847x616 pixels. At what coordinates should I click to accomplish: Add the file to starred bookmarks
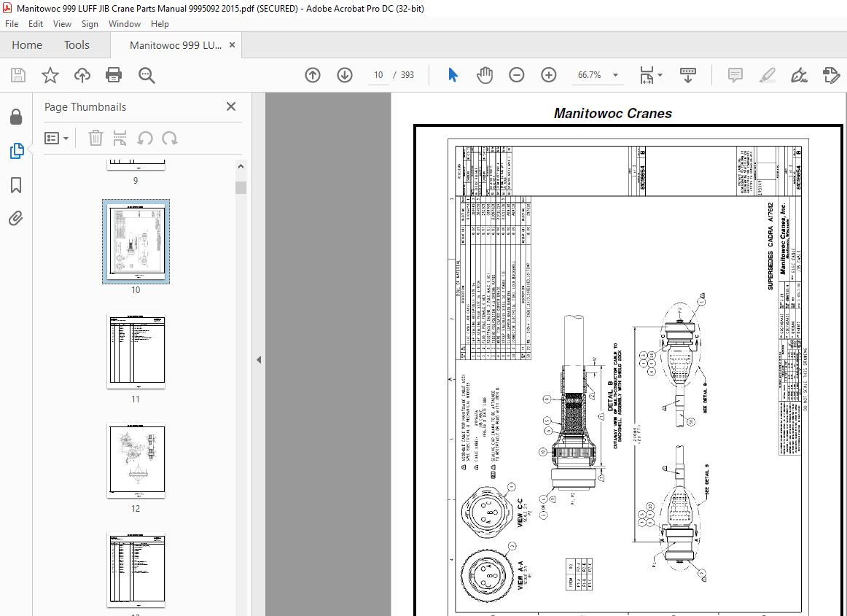pyautogui.click(x=50, y=75)
